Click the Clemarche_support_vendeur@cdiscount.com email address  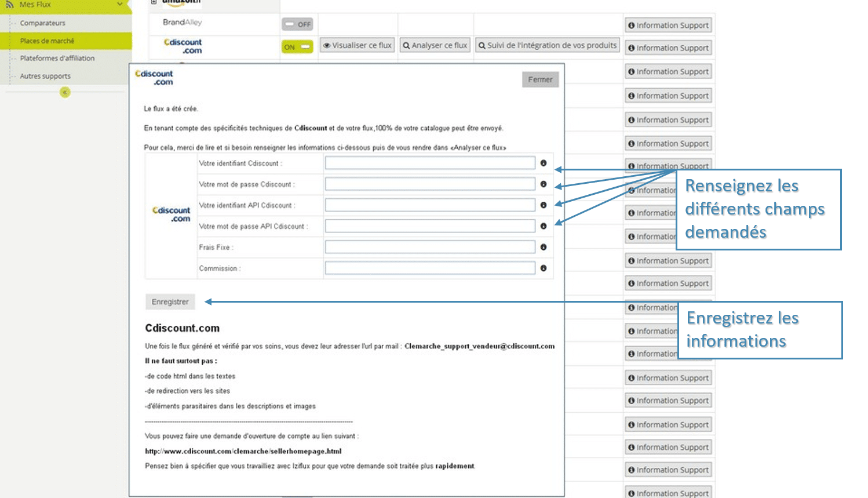click(x=479, y=346)
